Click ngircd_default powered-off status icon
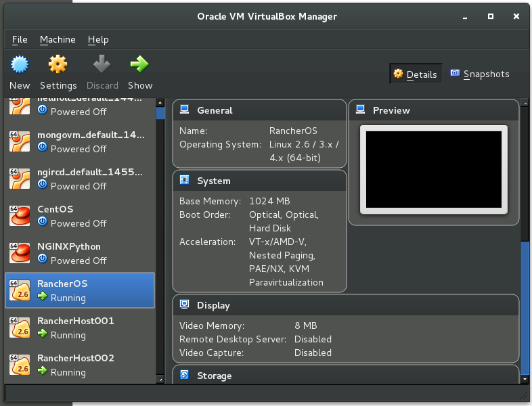 [43, 184]
